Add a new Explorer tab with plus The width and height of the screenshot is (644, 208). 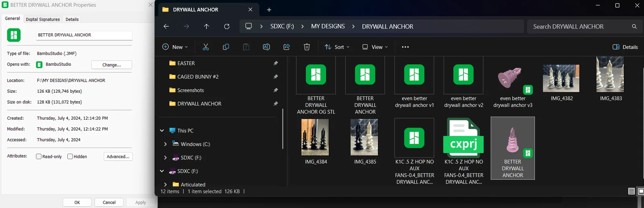(269, 10)
